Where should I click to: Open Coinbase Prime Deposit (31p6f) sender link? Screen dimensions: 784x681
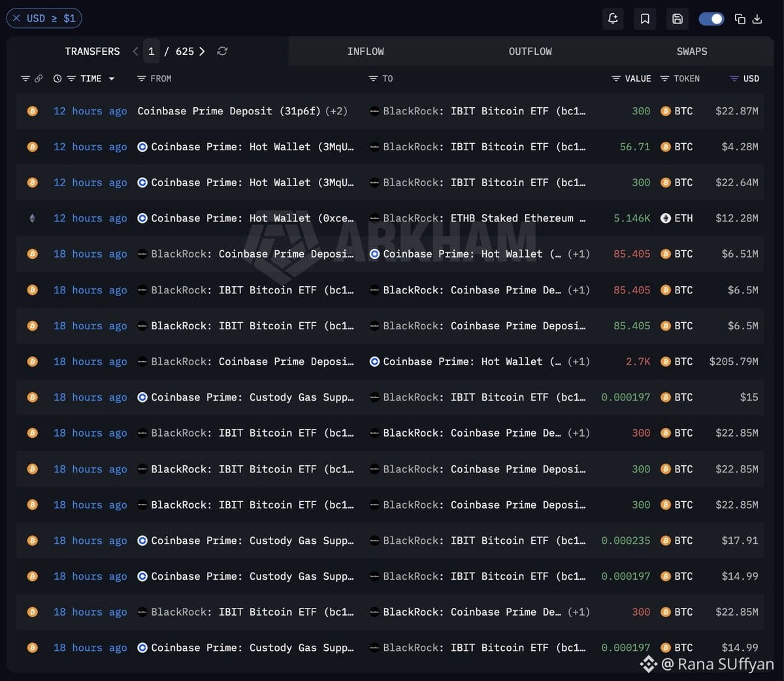click(229, 111)
